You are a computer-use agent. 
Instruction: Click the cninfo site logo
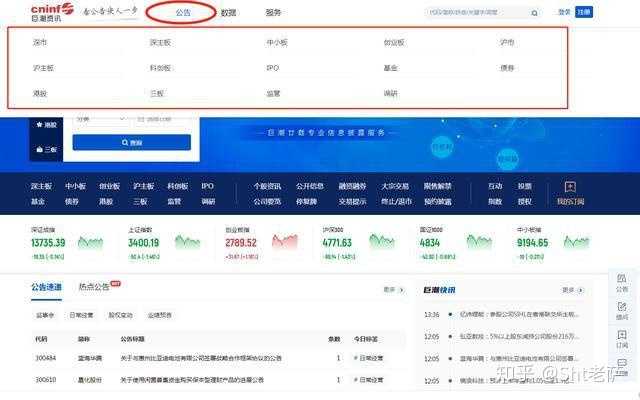point(52,12)
